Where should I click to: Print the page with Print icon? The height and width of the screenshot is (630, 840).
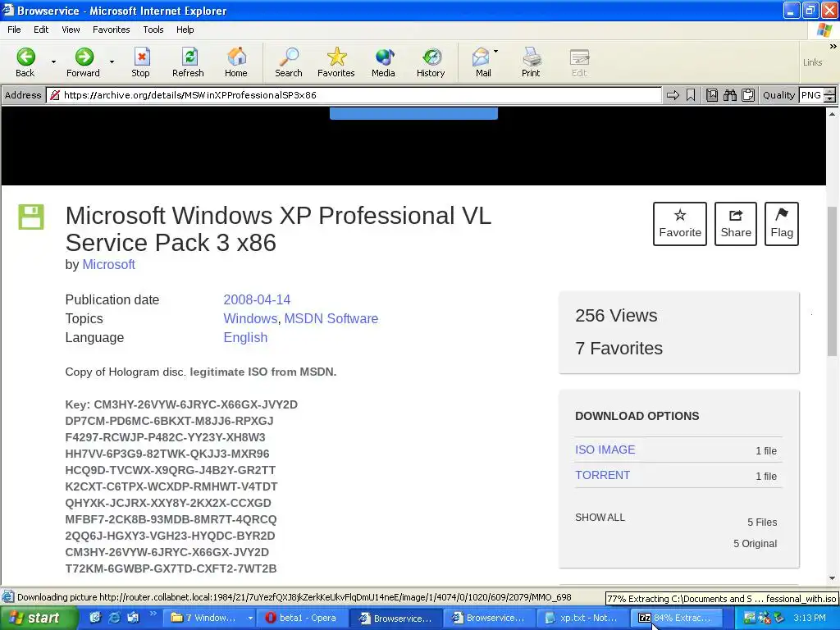532,57
